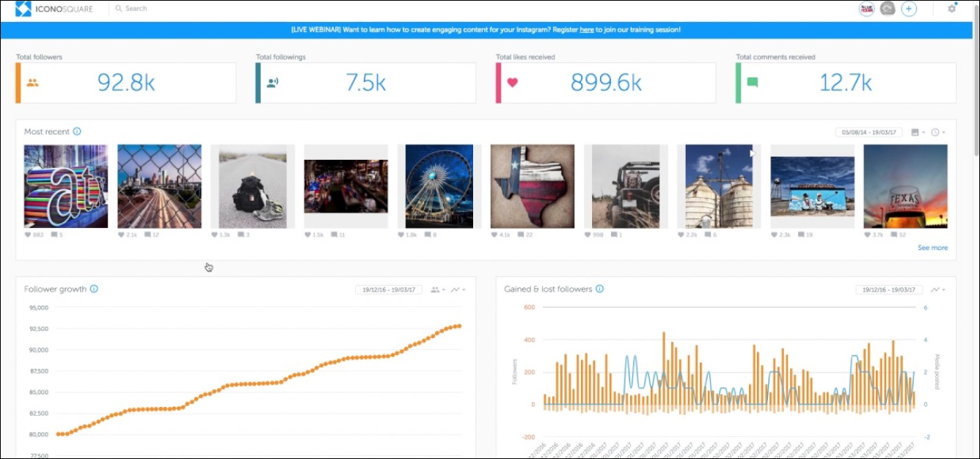Add a new account with plus icon
The width and height of the screenshot is (980, 459).
pyautogui.click(x=909, y=9)
